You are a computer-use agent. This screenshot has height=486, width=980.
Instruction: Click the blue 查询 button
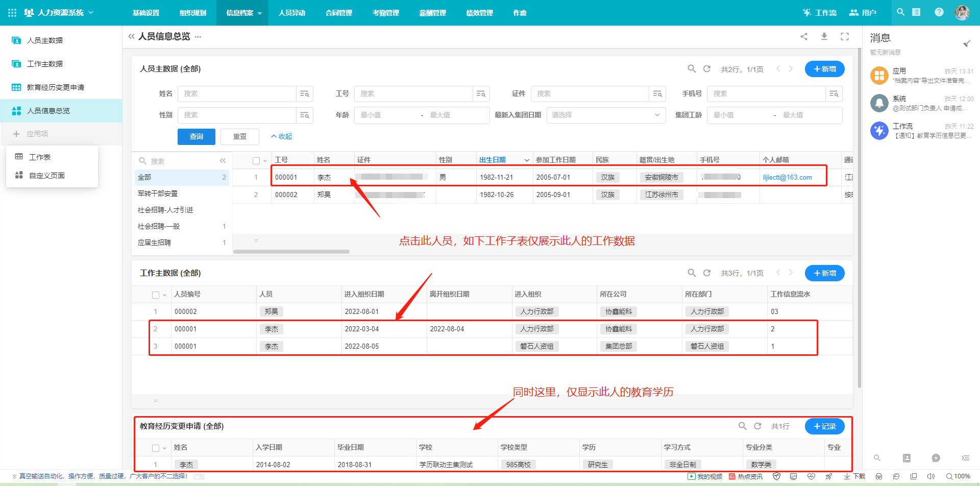[197, 137]
